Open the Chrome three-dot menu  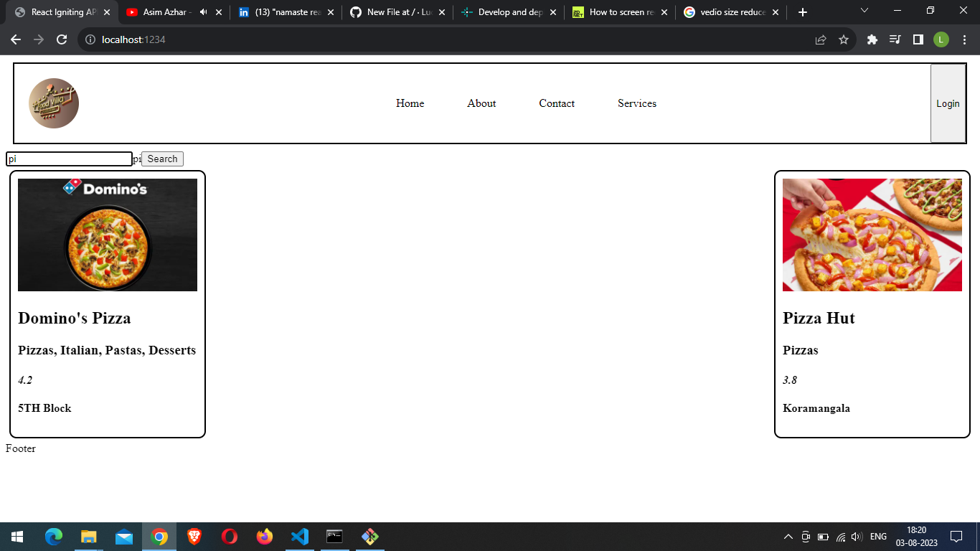[965, 39]
